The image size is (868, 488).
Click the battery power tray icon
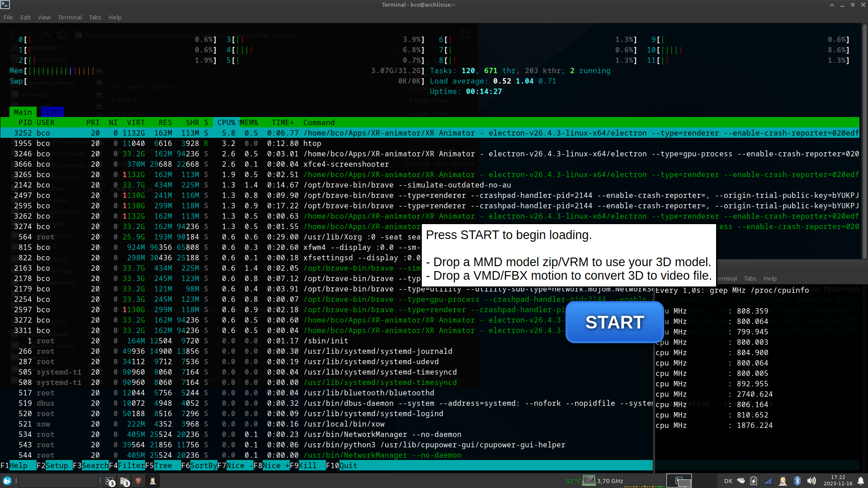(x=754, y=481)
